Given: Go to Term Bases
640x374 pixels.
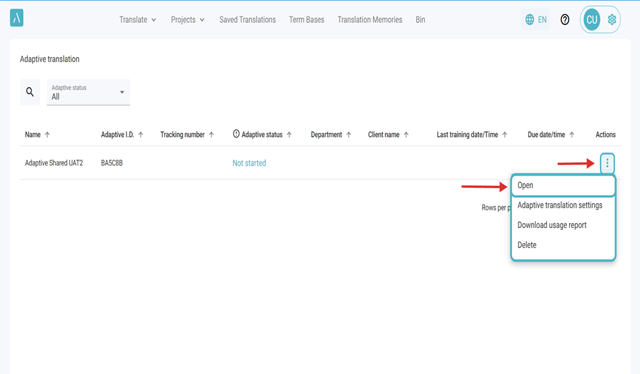Looking at the screenshot, I should pos(307,20).
